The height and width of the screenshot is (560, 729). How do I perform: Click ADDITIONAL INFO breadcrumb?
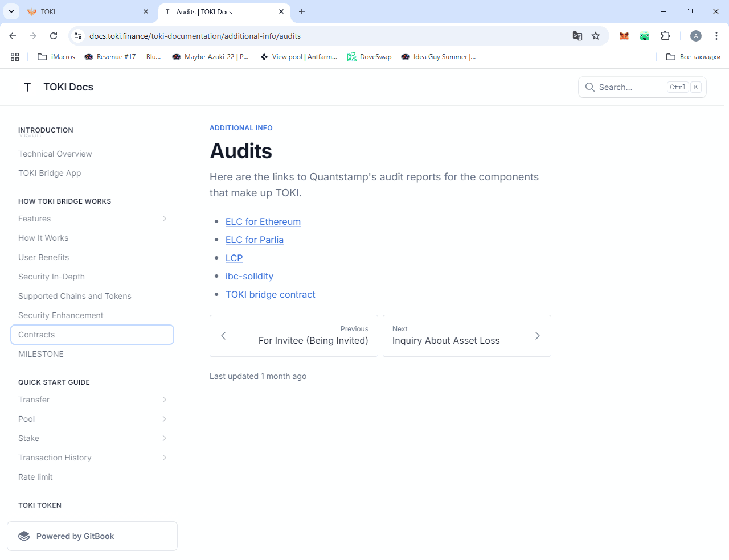tap(241, 128)
